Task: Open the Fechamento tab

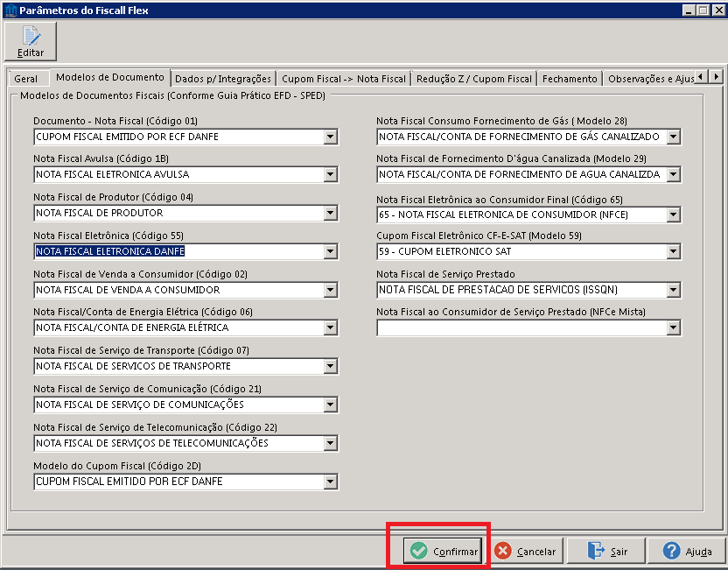Action: click(x=570, y=79)
